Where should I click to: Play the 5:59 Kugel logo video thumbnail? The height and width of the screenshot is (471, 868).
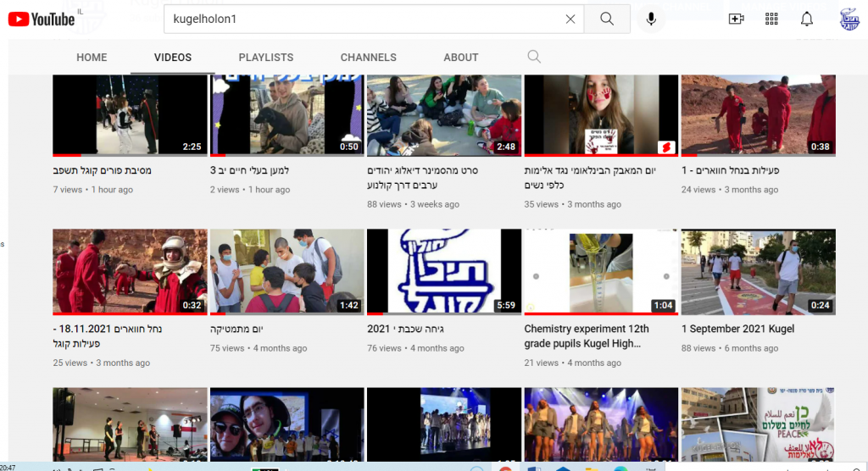point(444,271)
